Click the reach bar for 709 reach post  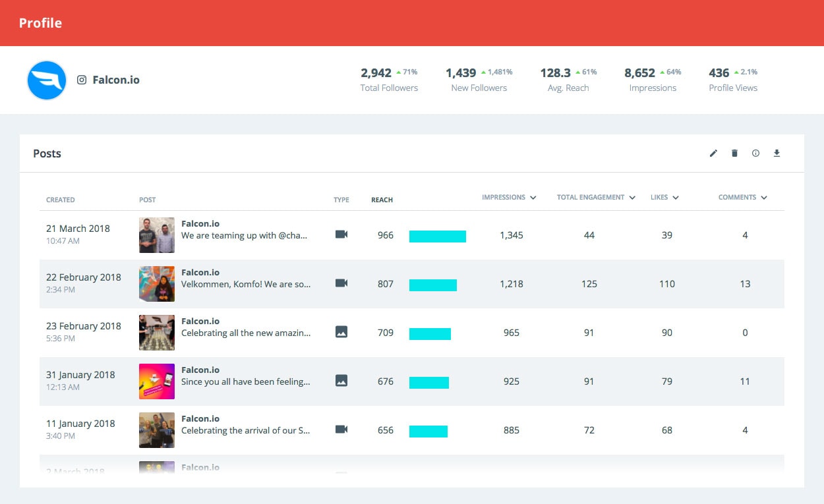[x=430, y=334]
